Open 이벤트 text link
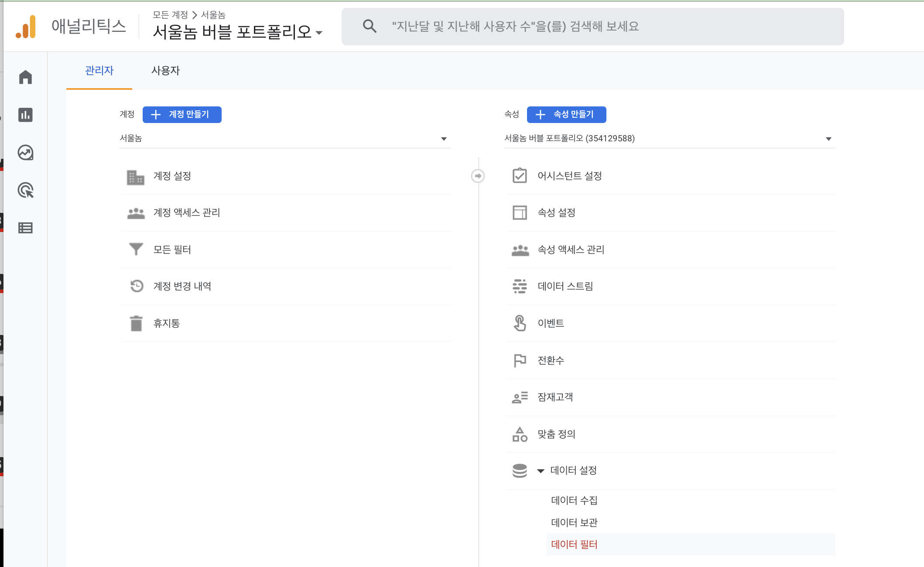 551,323
